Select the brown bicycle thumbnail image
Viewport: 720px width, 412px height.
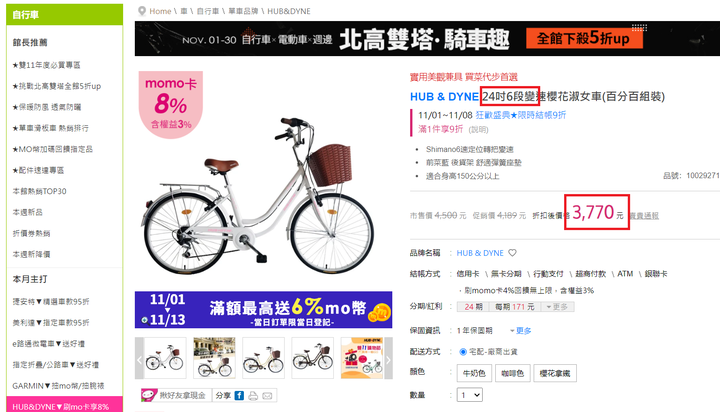click(x=312, y=358)
